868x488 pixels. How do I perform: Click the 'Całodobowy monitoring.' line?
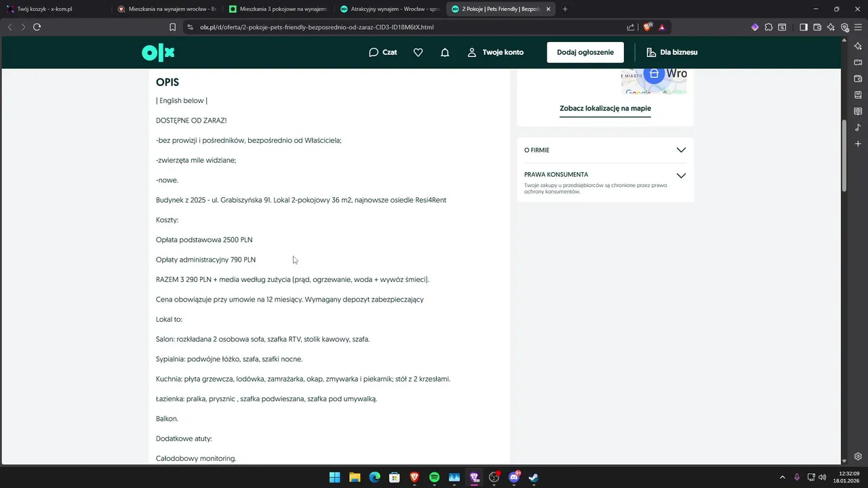196,459
